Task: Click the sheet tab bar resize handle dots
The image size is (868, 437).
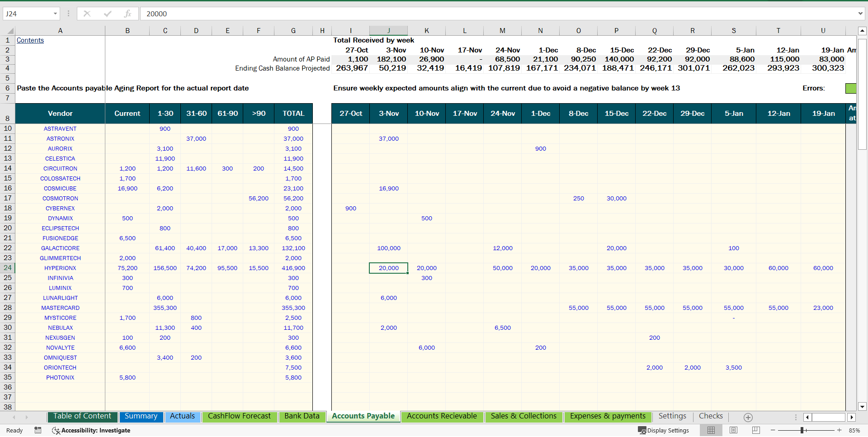Action: click(x=796, y=417)
